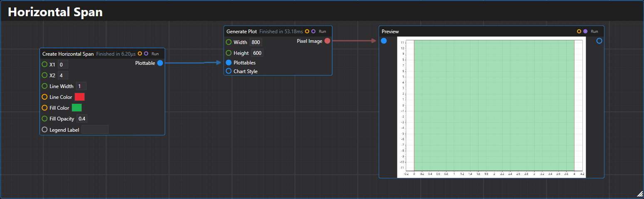This screenshot has height=199, width=644.
Task: Edit the X1 value field
Action: (x=63, y=64)
